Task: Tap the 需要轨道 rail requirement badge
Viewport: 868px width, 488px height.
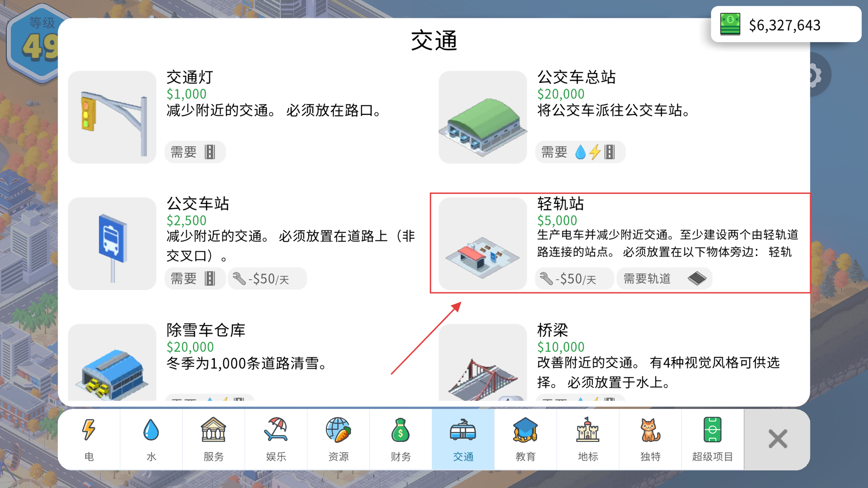Action: (x=664, y=279)
